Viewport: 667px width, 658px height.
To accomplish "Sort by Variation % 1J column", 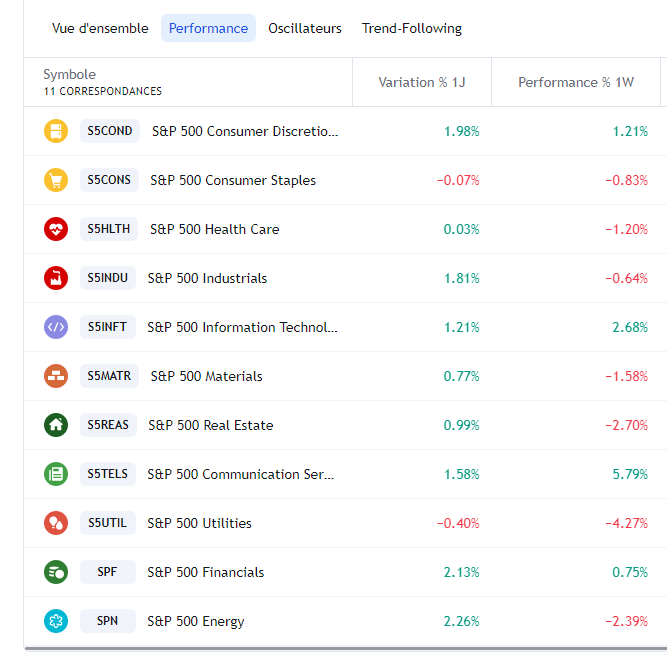I will click(422, 82).
